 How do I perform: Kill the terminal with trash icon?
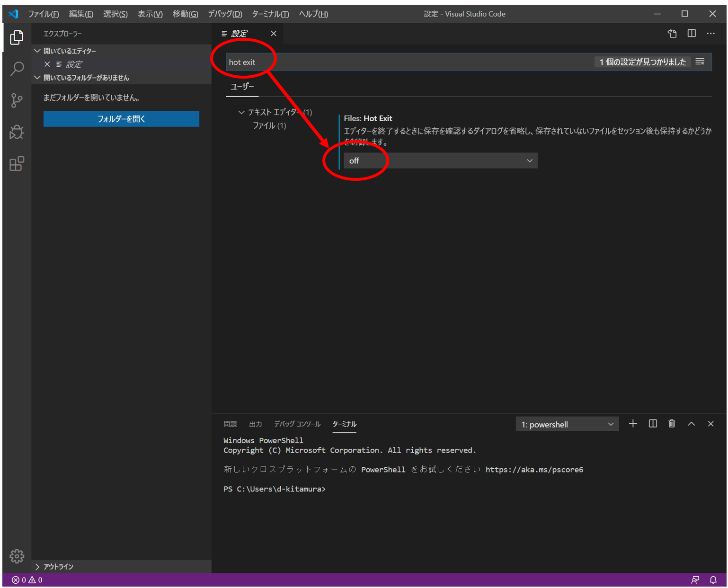[672, 424]
